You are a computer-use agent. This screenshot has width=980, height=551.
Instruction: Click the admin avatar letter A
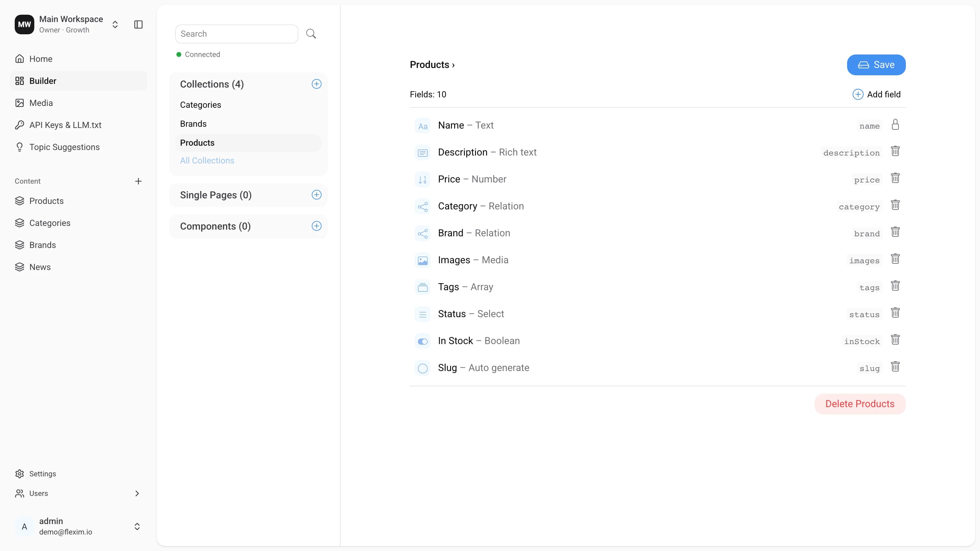coord(24,526)
